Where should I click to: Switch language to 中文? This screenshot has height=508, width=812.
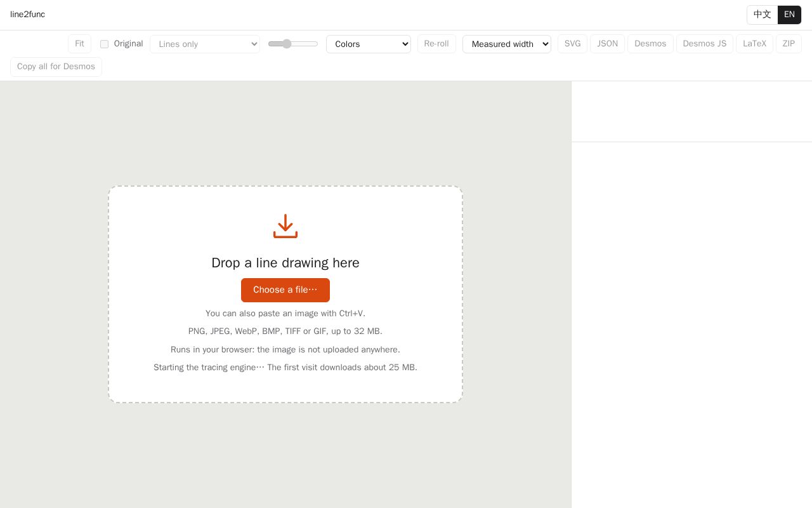tap(763, 15)
